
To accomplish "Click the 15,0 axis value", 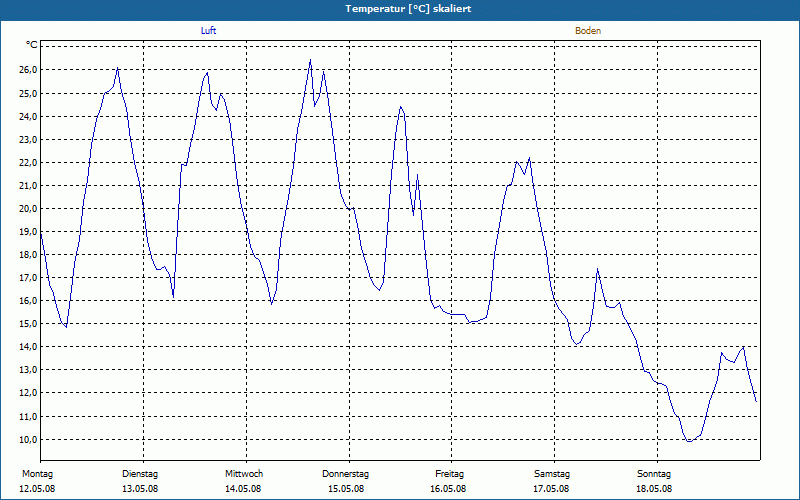I will coord(28,323).
